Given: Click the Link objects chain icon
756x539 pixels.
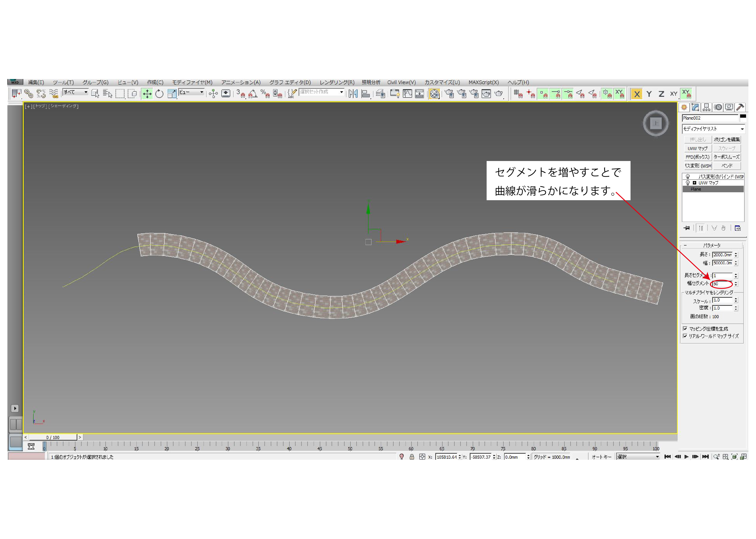Looking at the screenshot, I should pos(29,94).
